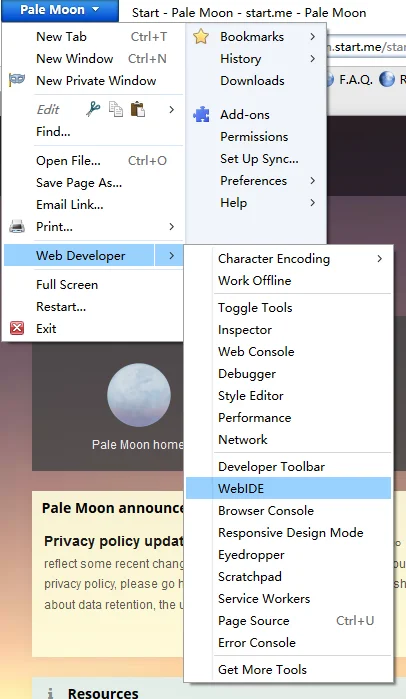The image size is (406, 699).
Task: Select Email Link... menu item
Action: 94,205
